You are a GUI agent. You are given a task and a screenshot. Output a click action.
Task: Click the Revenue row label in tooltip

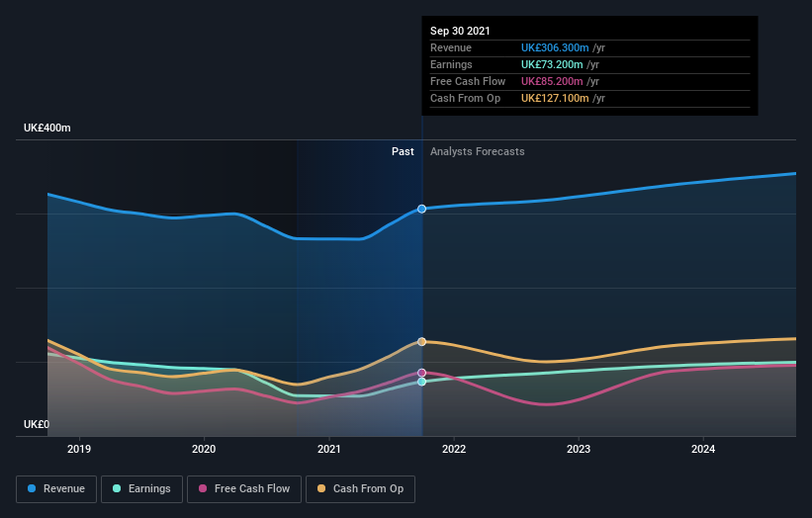[x=451, y=47]
